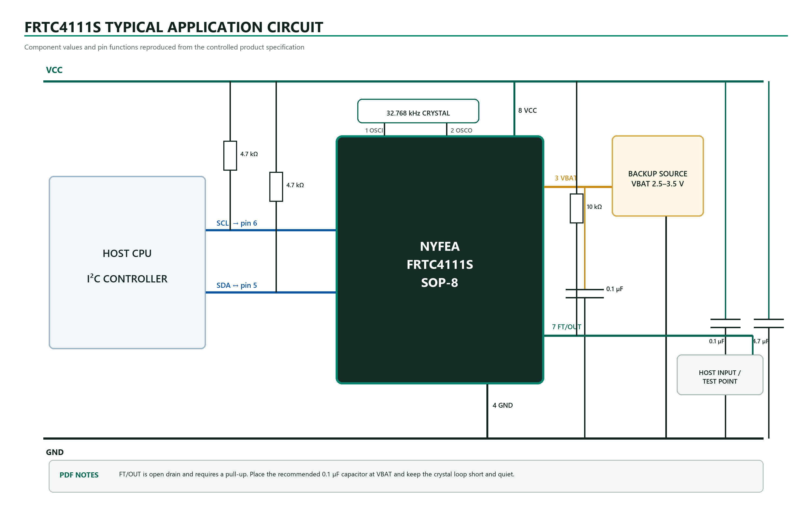Viewport: 812px width, 514px height.
Task: Select the subtitle about controlled product specification
Action: point(164,47)
